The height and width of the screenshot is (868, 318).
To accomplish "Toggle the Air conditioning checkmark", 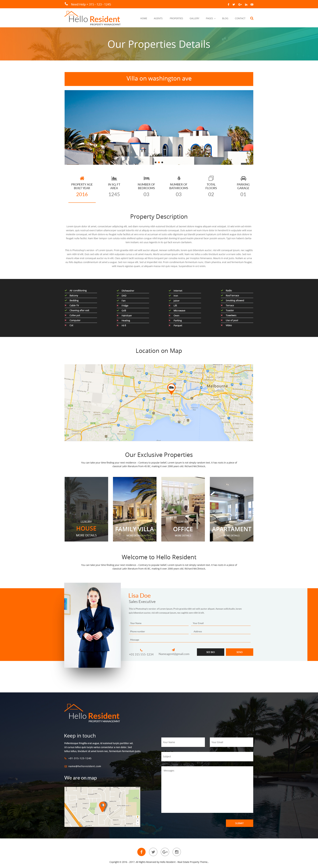I will 66,290.
